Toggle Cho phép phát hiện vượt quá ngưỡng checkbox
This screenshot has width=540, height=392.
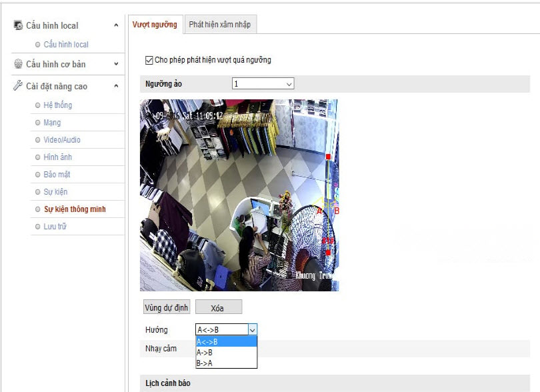tap(149, 60)
